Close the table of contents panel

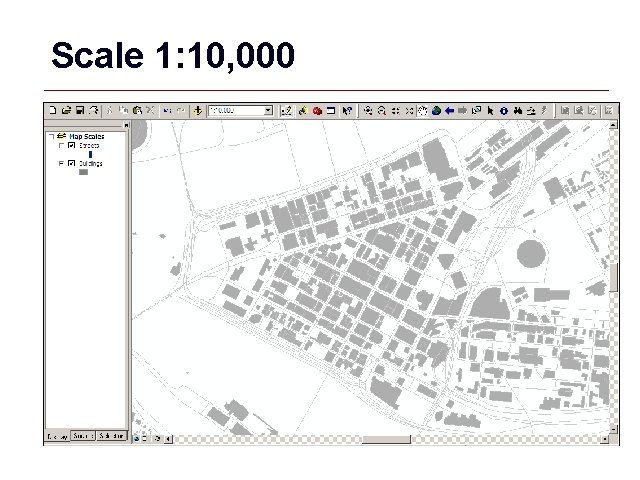coord(126,125)
